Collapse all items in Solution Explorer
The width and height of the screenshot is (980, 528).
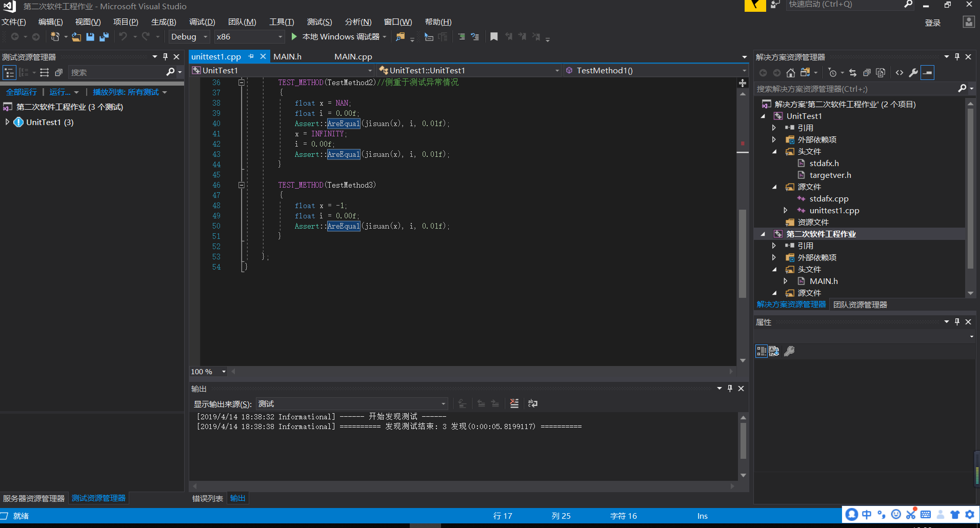[867, 73]
